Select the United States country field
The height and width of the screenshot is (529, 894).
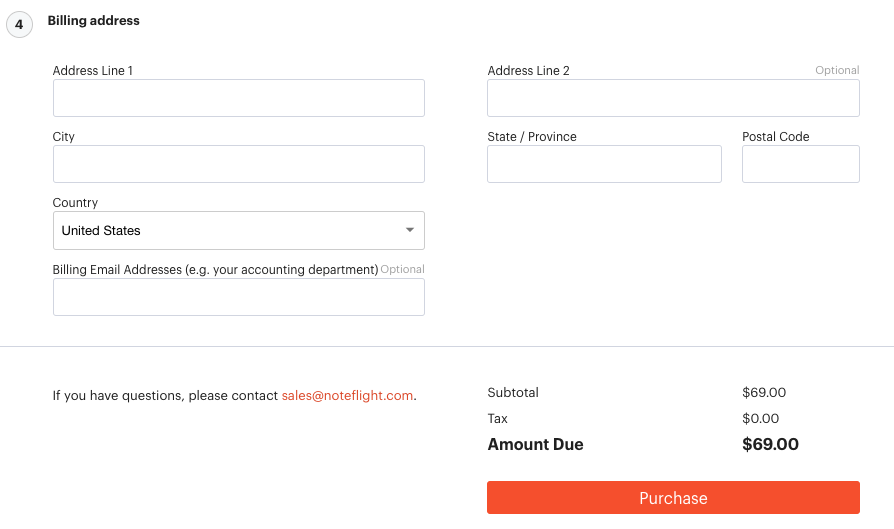[239, 230]
